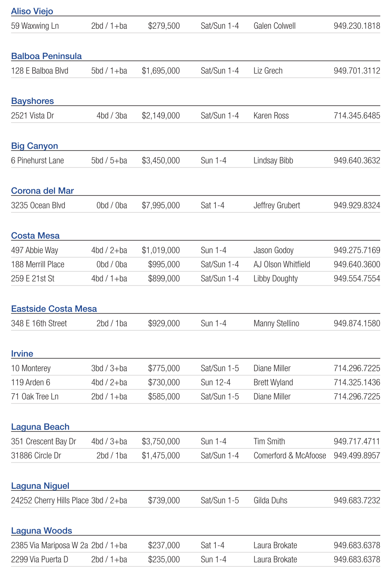Select the Irvine section heading

click(x=22, y=354)
